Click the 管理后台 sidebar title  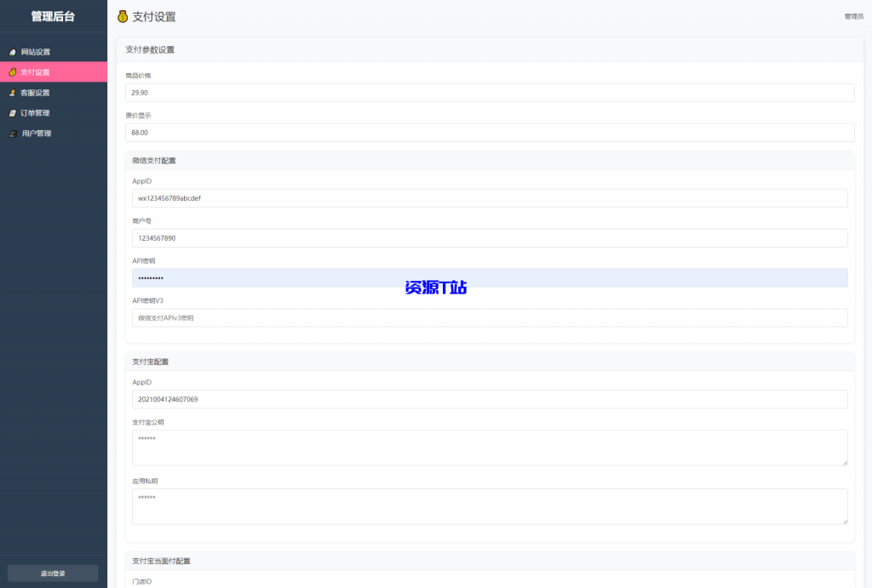[53, 16]
